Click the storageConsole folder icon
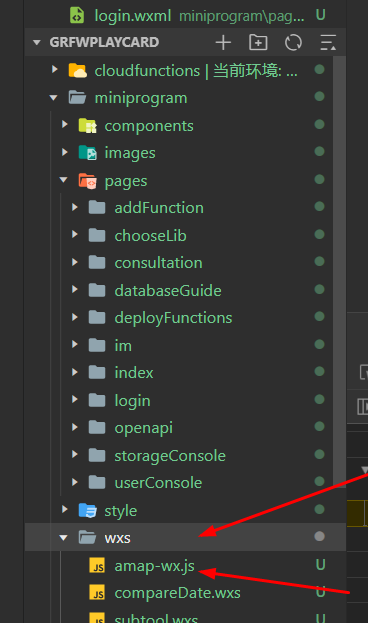 point(97,455)
